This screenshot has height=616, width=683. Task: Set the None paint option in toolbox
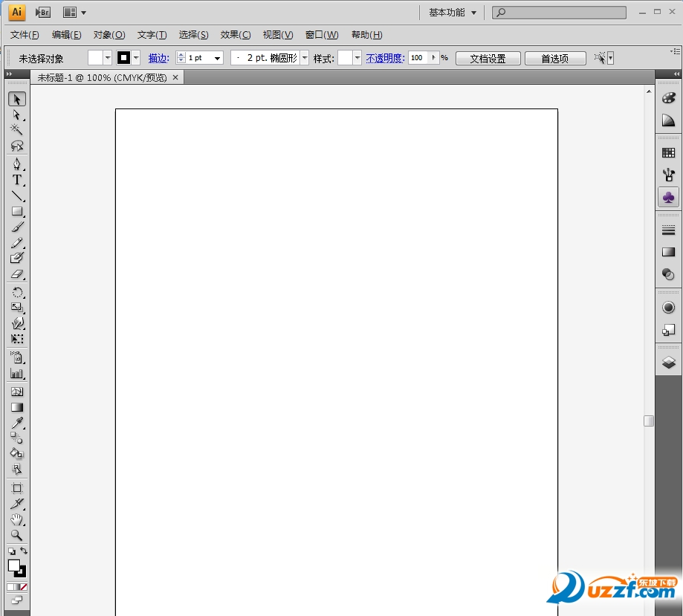tap(24, 587)
